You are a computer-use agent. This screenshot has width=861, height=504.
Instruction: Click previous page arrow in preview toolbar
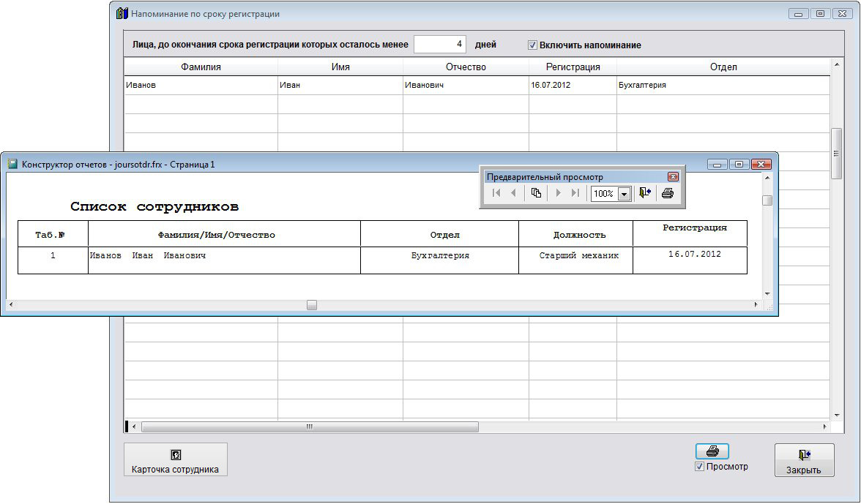coord(513,193)
